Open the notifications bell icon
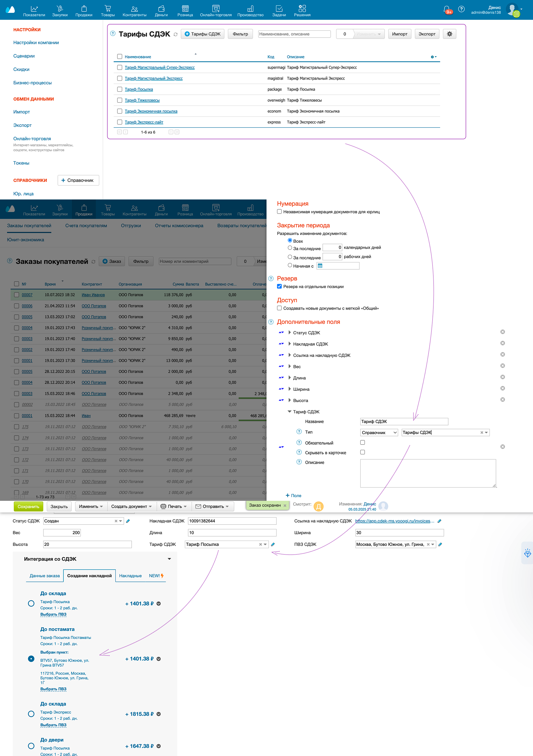 [x=446, y=9]
